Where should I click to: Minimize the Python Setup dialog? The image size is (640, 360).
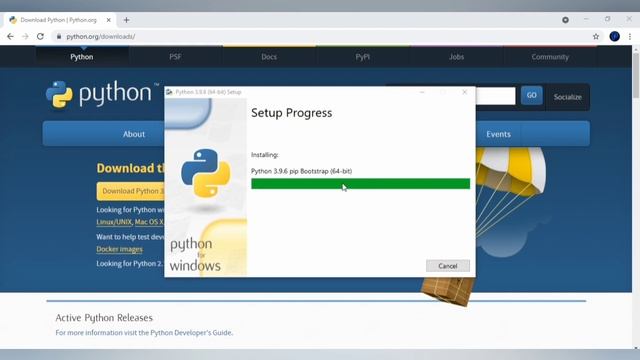click(x=422, y=92)
